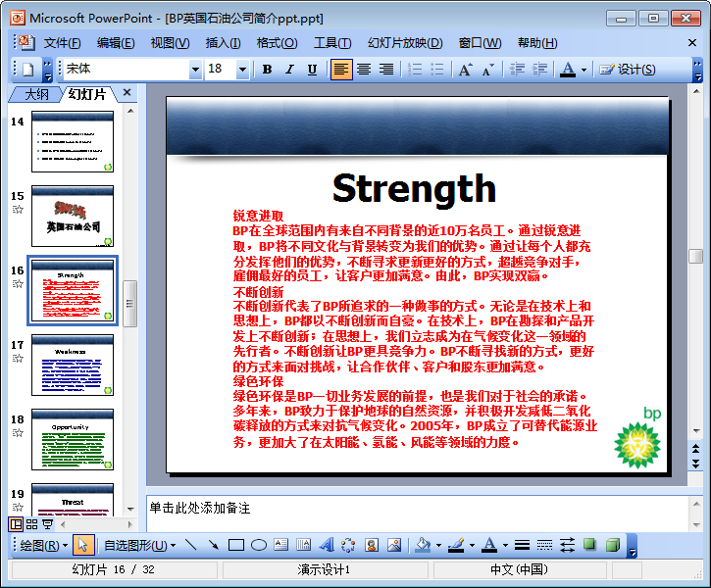
Task: Open formatting toolbar font color dropdown arrow
Action: (x=584, y=70)
